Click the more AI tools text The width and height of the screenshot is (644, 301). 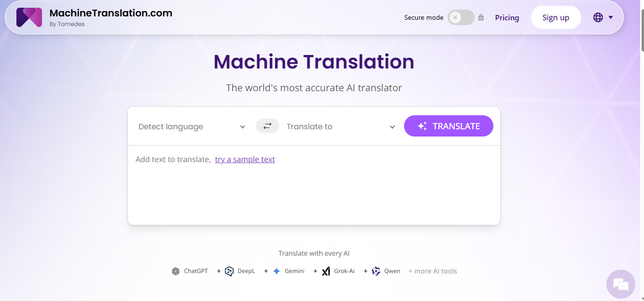(x=433, y=271)
